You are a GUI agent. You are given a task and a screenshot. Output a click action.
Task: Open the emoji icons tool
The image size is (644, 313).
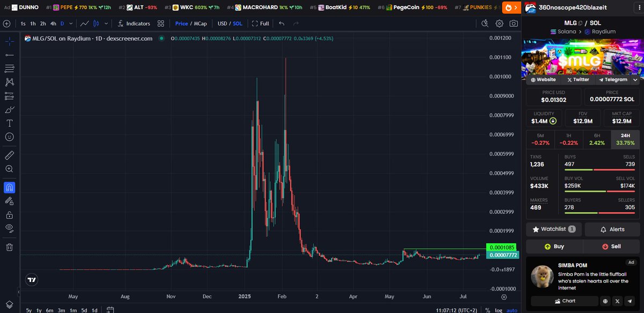tap(9, 137)
